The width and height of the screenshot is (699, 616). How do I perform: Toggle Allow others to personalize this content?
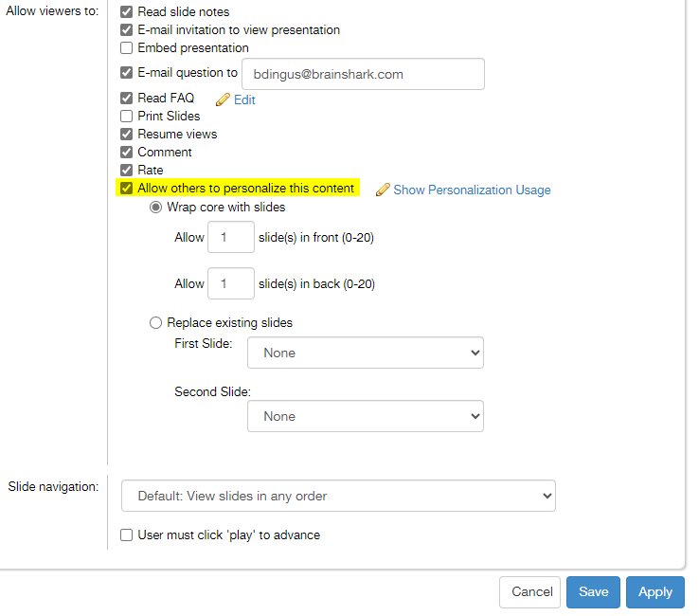(127, 189)
